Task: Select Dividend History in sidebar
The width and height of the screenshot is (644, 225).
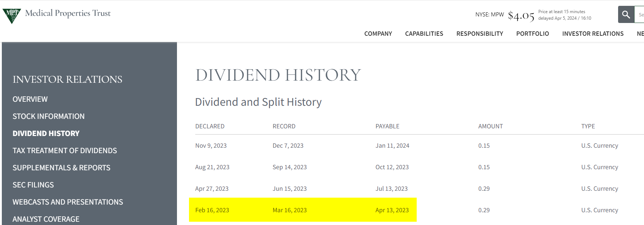Action: pos(46,133)
